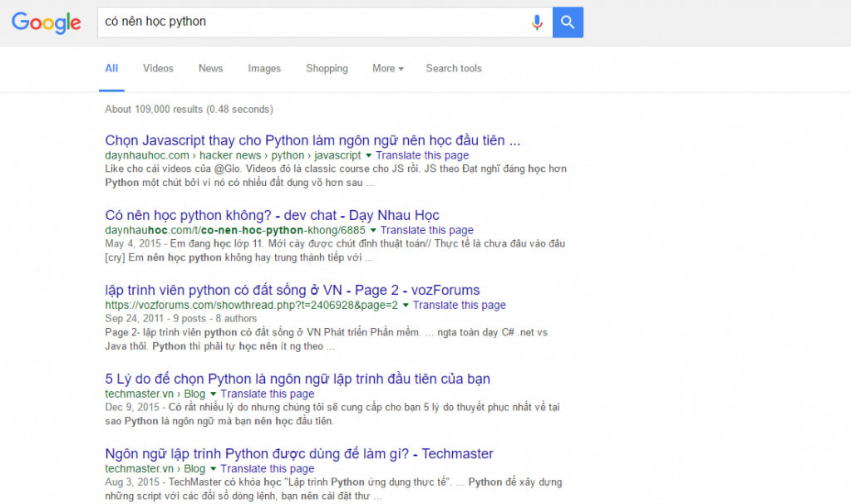Switch to the Shopping tab
Screen dimensions: 851x504
coord(327,68)
